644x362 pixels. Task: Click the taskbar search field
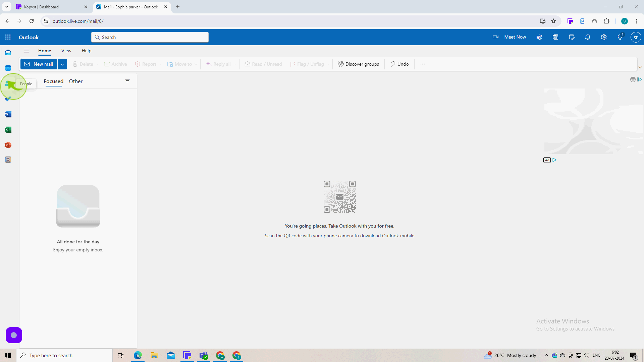(64, 355)
